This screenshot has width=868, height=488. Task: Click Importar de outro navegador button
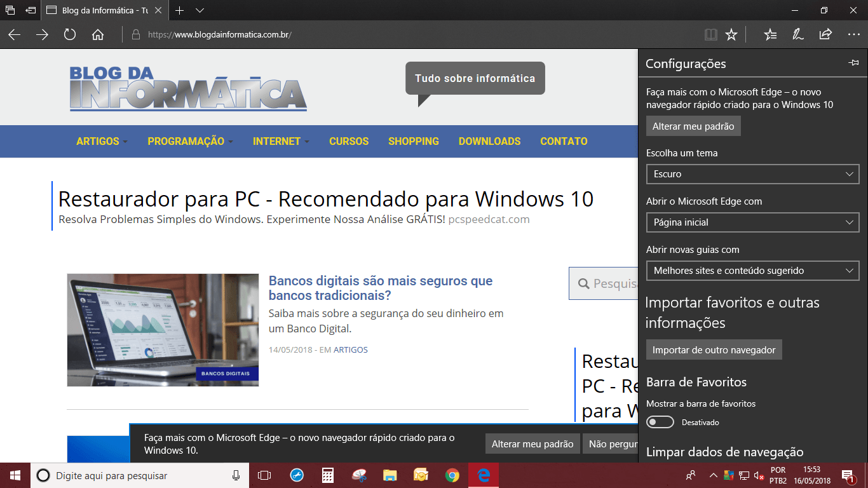714,350
